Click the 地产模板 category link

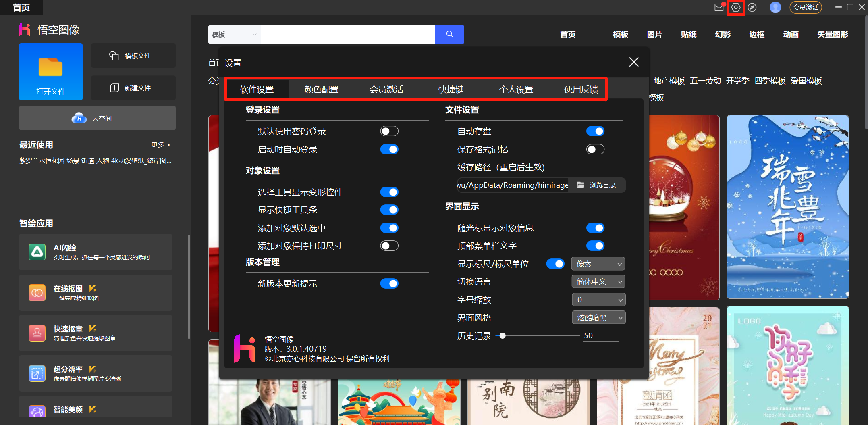tap(669, 81)
